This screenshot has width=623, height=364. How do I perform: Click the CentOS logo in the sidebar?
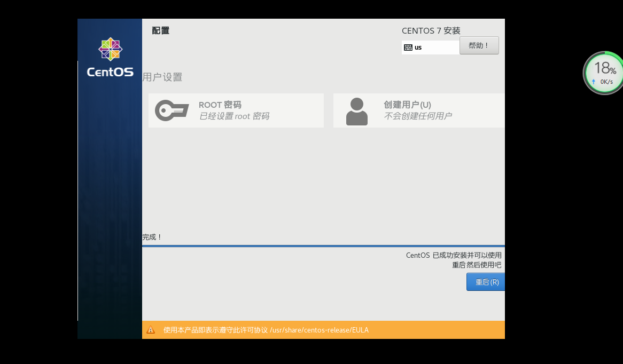click(110, 57)
